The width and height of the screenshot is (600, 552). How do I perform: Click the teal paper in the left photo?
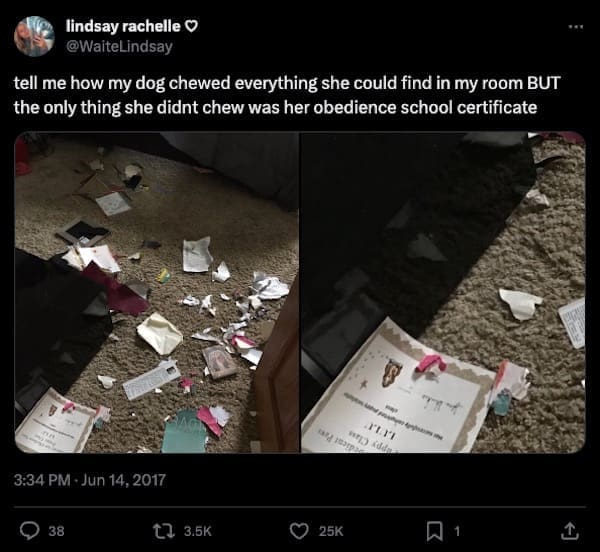184,434
